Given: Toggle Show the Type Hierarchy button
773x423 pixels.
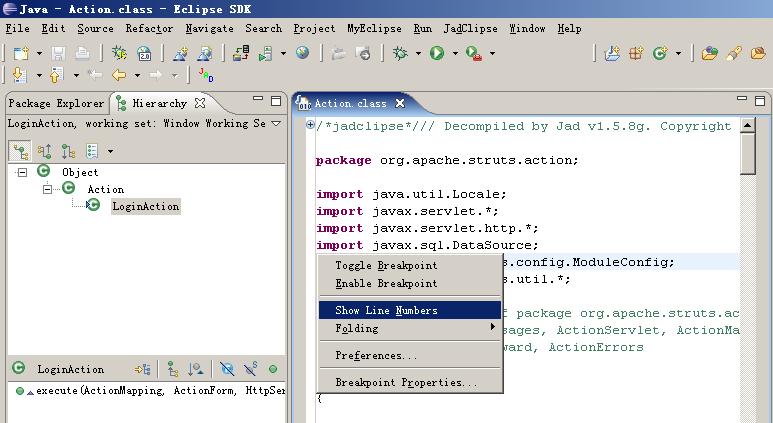Looking at the screenshot, I should (x=20, y=151).
